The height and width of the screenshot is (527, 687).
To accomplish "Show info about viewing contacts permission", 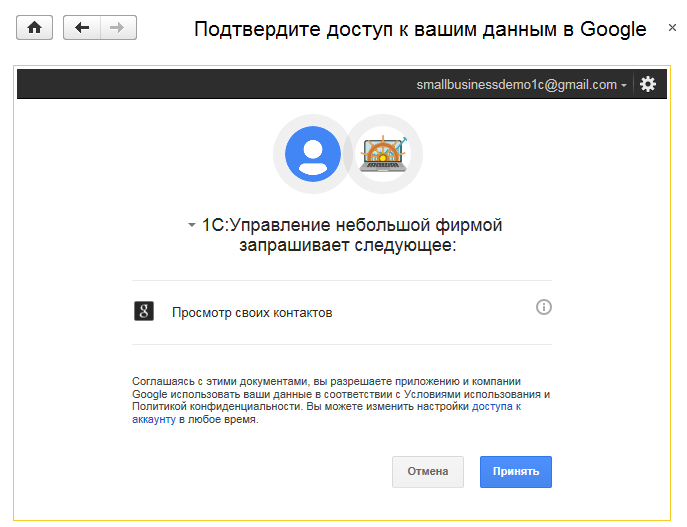I will (x=544, y=307).
